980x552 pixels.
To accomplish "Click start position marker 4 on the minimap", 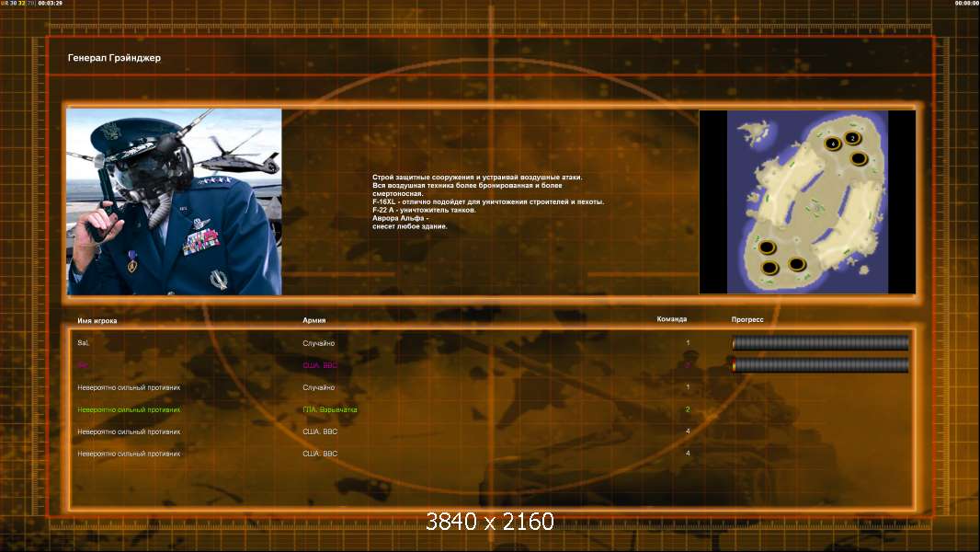I will point(833,144).
